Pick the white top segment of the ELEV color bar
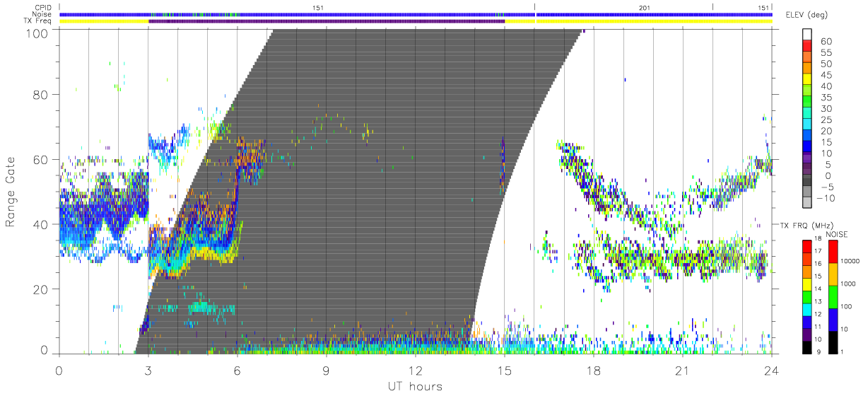868x401 pixels. [x=808, y=35]
